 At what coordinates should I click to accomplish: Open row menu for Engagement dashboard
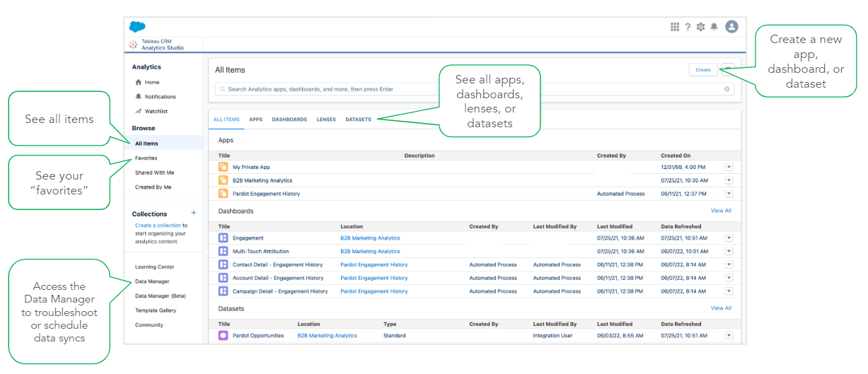click(729, 238)
